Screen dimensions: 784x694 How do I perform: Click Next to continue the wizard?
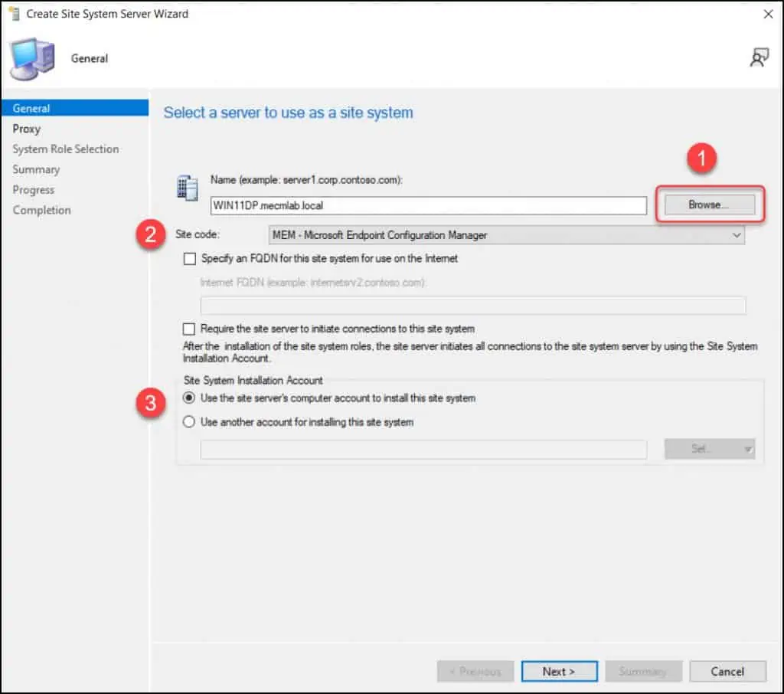tap(559, 671)
